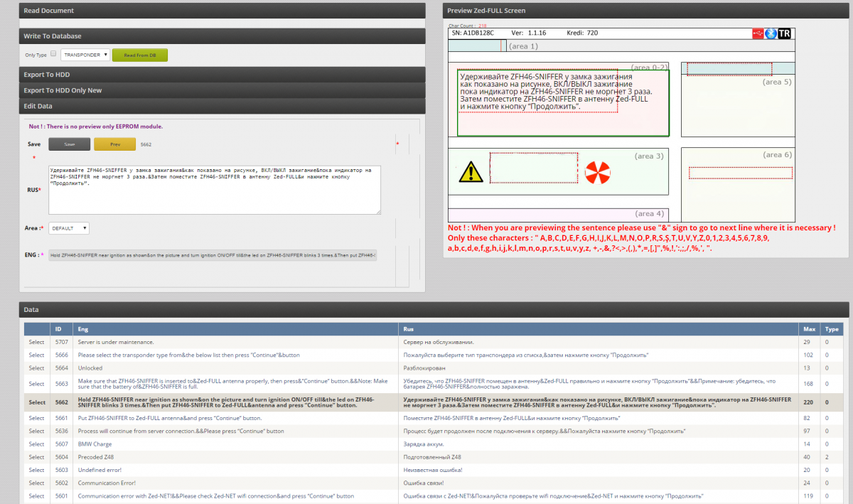Screen dimensions: 853x504
Task: Click the Ver: 1.1.16 text
Action: [x=530, y=33]
